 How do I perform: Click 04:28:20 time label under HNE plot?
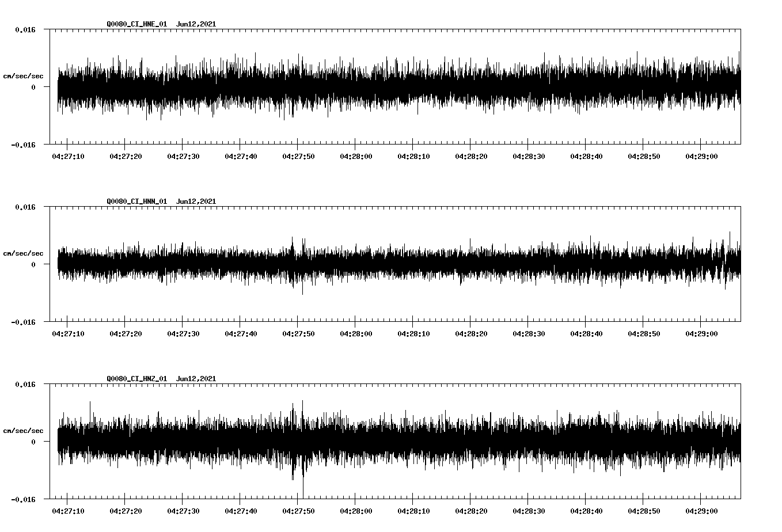[471, 156]
